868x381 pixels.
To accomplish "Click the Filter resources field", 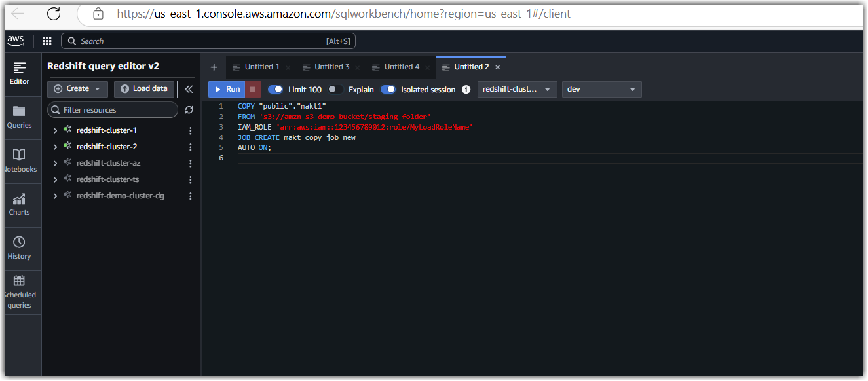I will point(113,110).
